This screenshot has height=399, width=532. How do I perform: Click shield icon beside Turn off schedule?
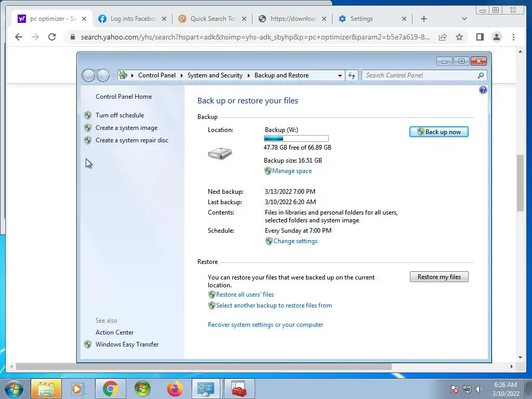[88, 115]
